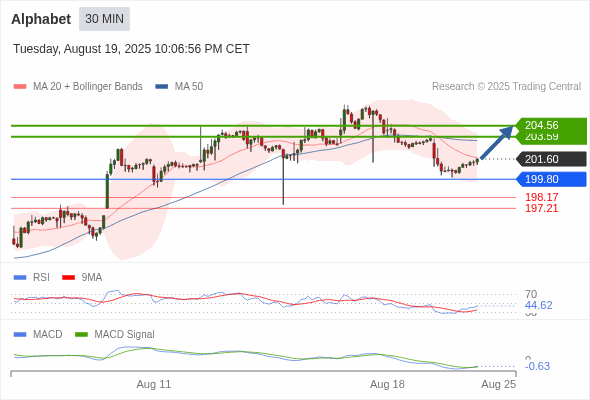Click the RSI blue legend marker
590x400 pixels.
pyautogui.click(x=20, y=278)
